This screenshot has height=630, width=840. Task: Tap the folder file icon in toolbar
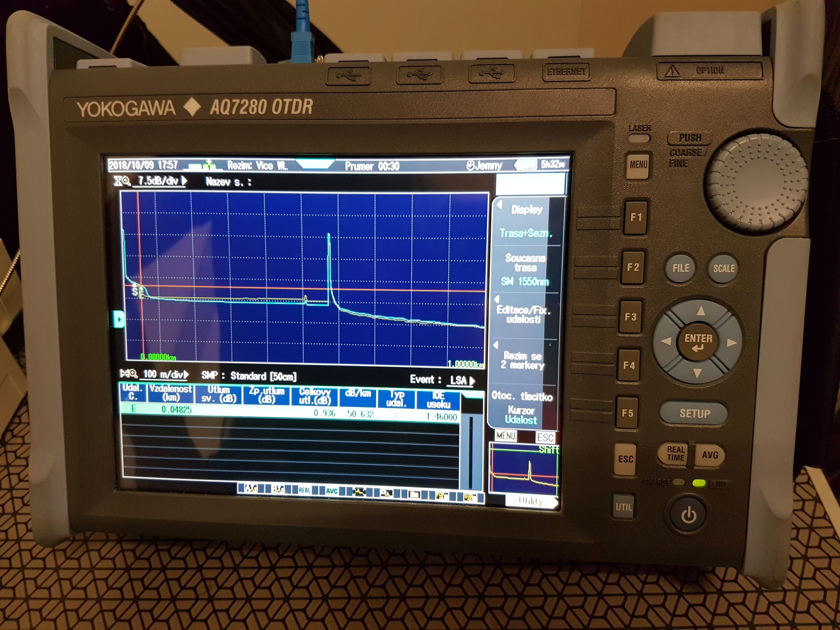coord(414,494)
